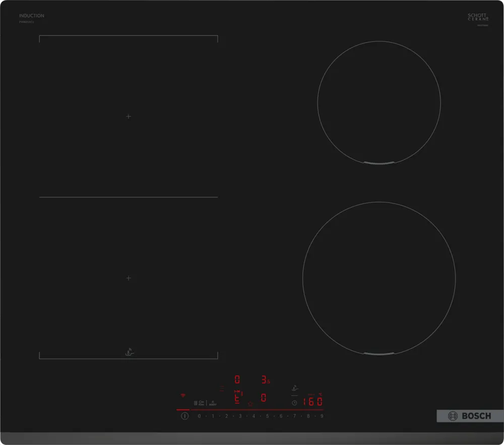The width and height of the screenshot is (504, 445).
Task: Tap the 160 degree temperature display
Action: click(311, 401)
